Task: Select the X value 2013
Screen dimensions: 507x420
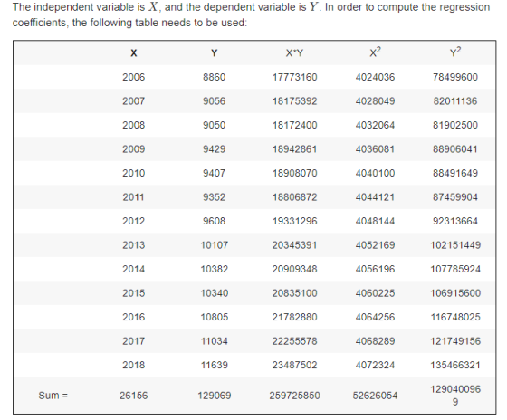Action: click(134, 245)
